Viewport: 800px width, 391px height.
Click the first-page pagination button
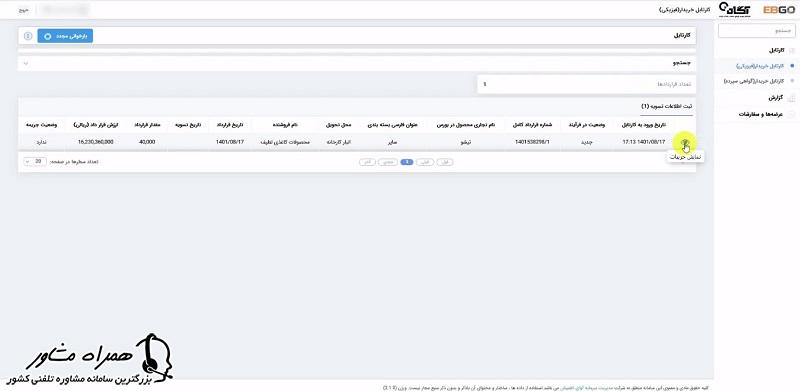point(445,162)
